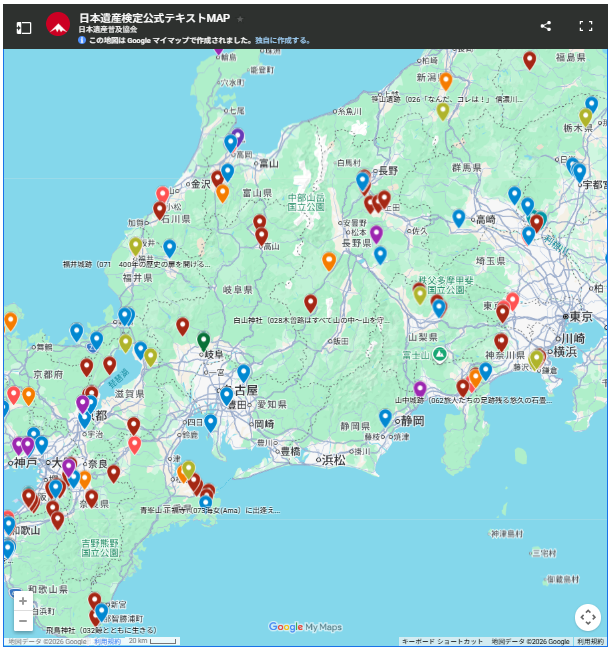Select the green pin near 岐阜

pyautogui.click(x=204, y=341)
